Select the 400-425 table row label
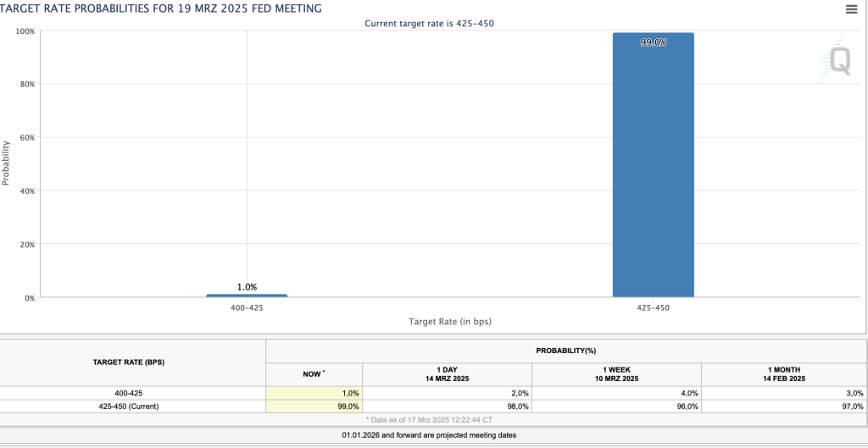This screenshot has height=448, width=868. click(x=129, y=393)
